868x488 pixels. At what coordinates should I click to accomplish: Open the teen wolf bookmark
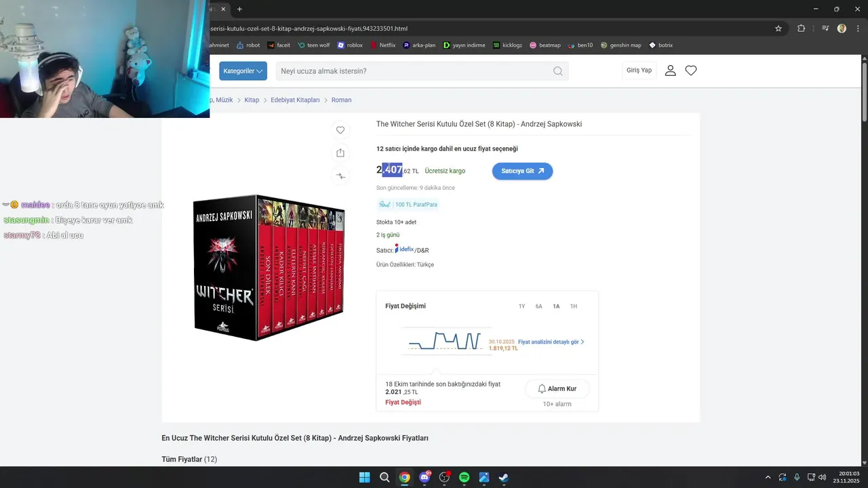pyautogui.click(x=313, y=45)
